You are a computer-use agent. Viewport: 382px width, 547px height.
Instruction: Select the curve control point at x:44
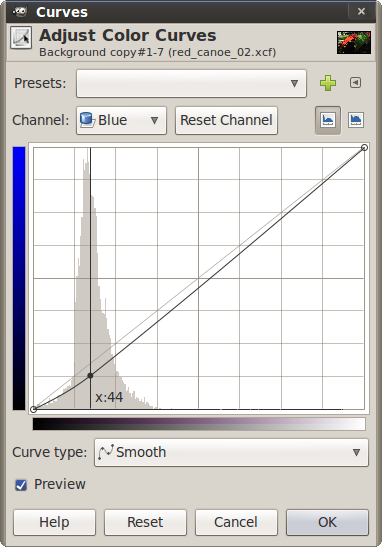point(90,376)
